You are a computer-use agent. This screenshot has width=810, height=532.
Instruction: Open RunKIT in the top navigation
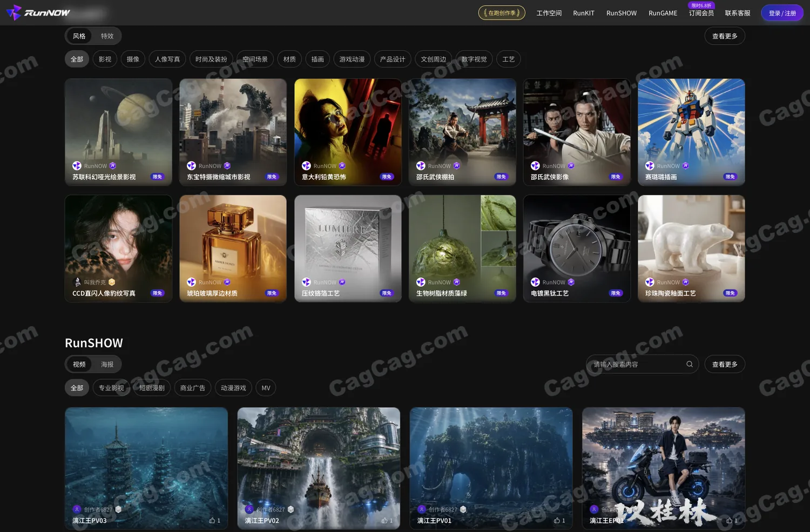(x=584, y=13)
